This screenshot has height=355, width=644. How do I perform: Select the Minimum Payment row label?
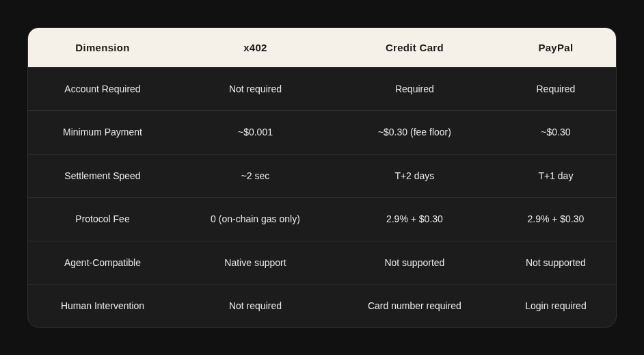(103, 132)
